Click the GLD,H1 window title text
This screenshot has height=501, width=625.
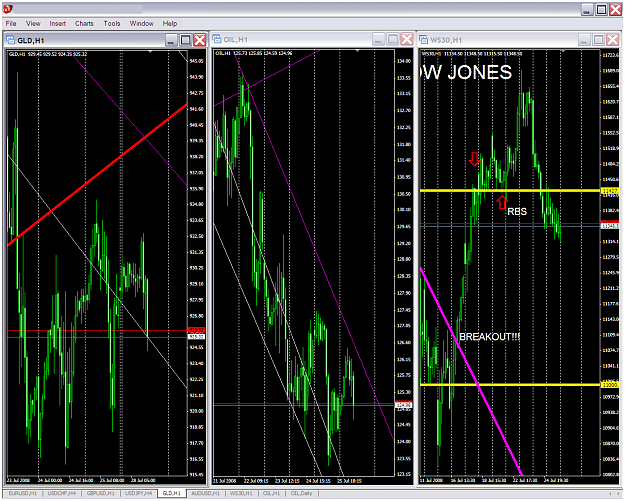coord(31,40)
